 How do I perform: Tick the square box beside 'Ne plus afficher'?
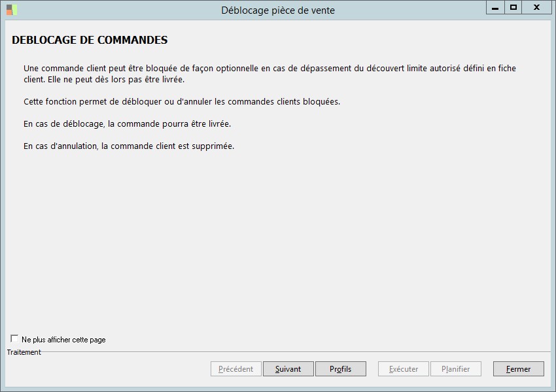pos(14,338)
